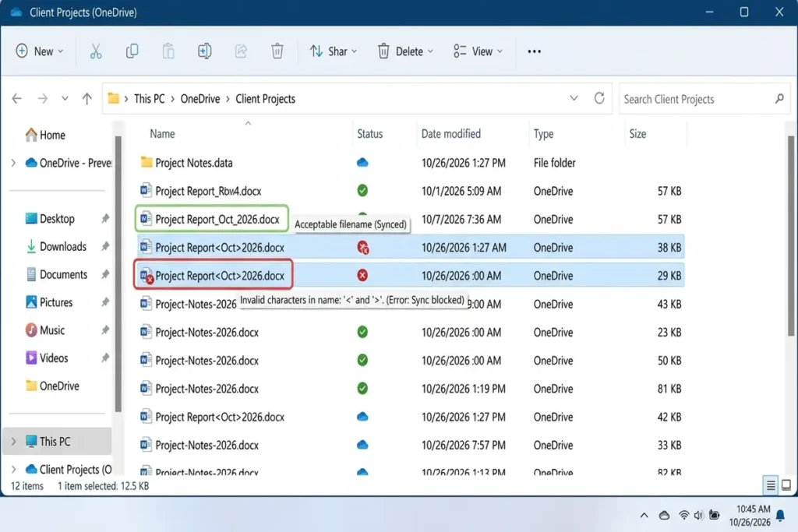Image resolution: width=798 pixels, height=532 pixels.
Task: Click the vertical scrollbar of file list
Action: (790, 236)
